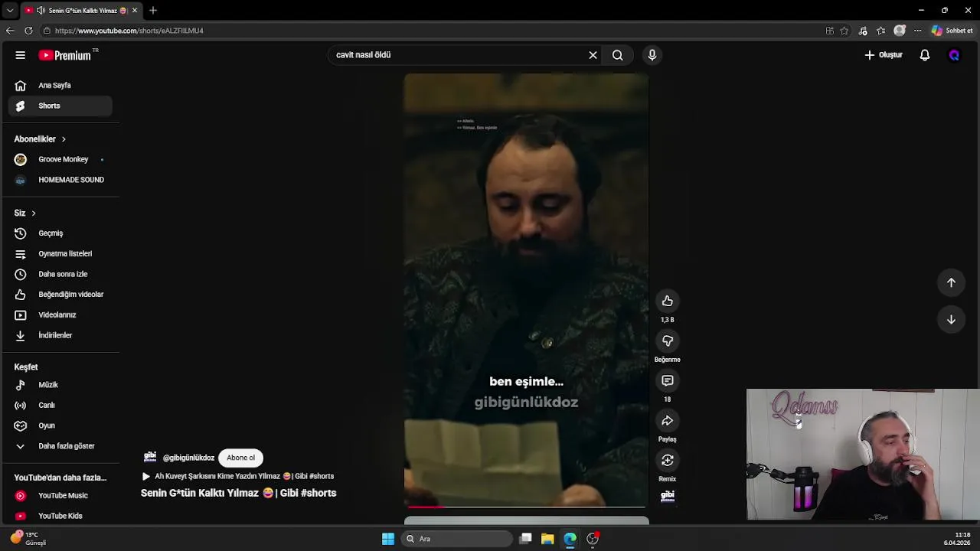Open the install app icon in address bar
Image resolution: width=980 pixels, height=551 pixels.
click(x=829, y=31)
